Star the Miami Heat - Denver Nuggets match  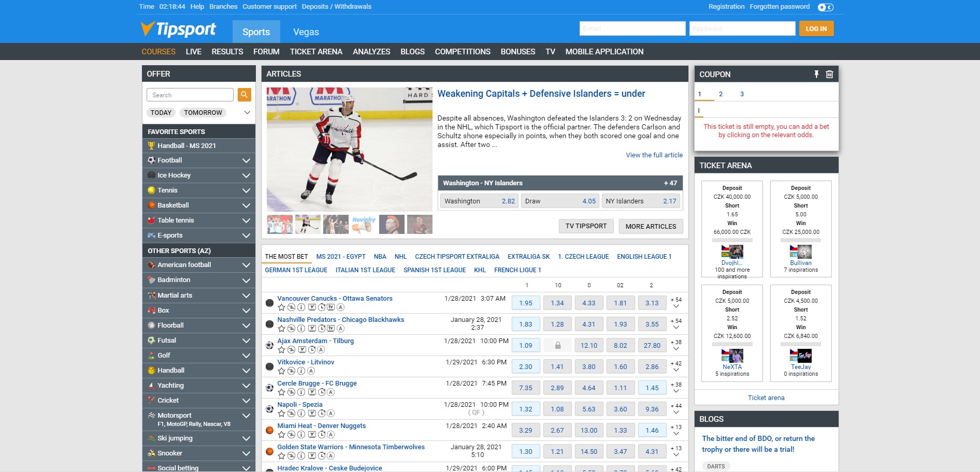[x=281, y=435]
